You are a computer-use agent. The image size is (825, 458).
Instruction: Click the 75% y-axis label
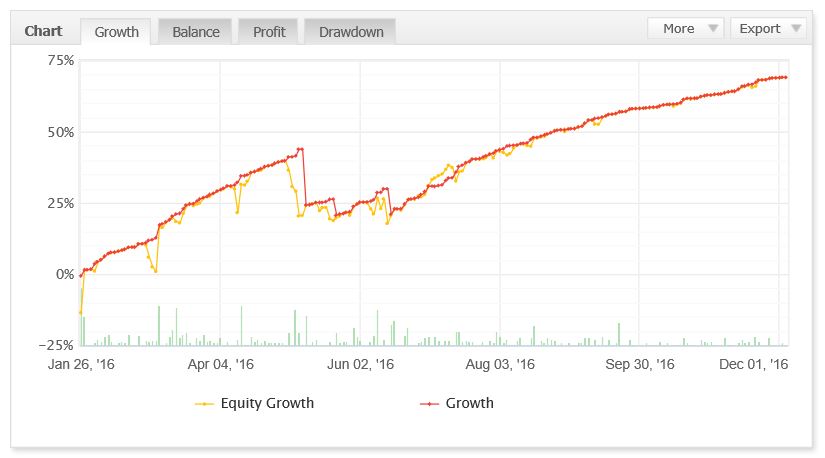tap(61, 61)
